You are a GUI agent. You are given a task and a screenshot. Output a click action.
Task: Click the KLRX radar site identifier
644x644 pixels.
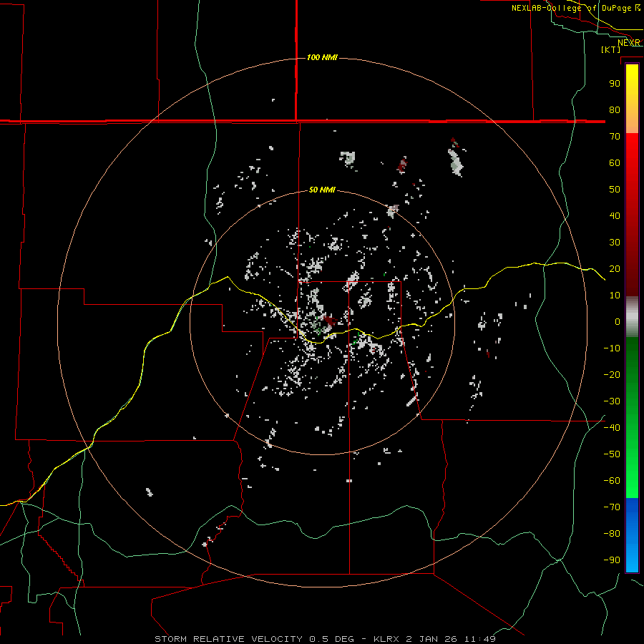(x=386, y=639)
